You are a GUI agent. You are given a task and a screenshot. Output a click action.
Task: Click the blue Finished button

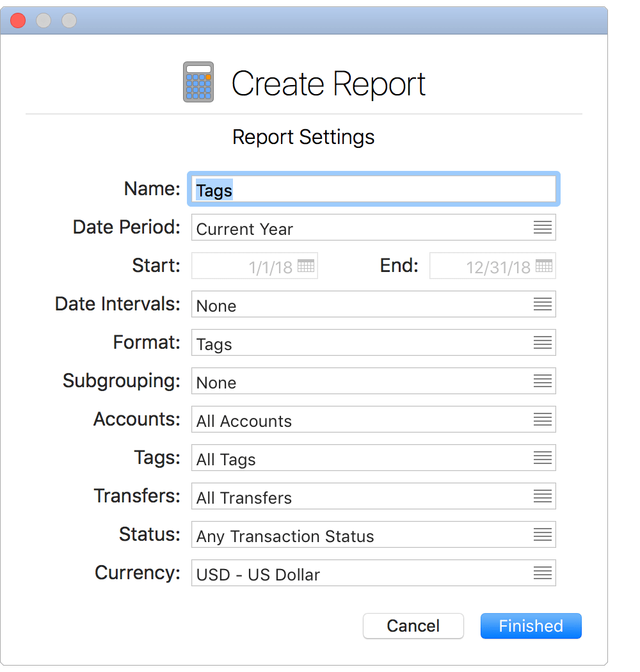click(x=531, y=626)
